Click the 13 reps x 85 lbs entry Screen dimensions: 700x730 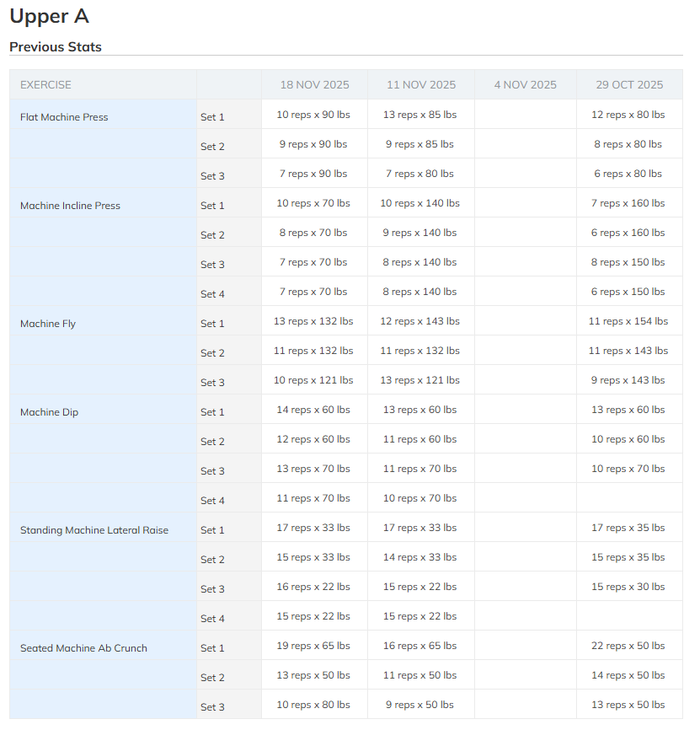point(419,115)
